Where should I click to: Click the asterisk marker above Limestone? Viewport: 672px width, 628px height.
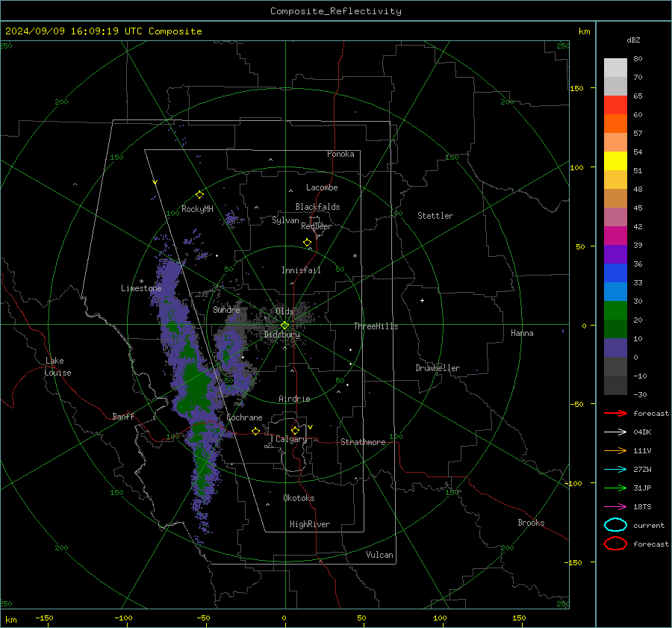[141, 282]
